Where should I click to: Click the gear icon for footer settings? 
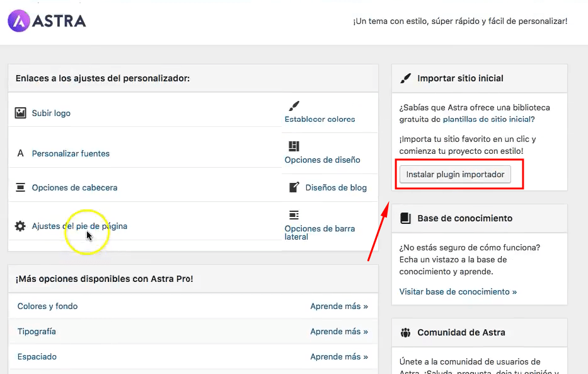(x=20, y=226)
